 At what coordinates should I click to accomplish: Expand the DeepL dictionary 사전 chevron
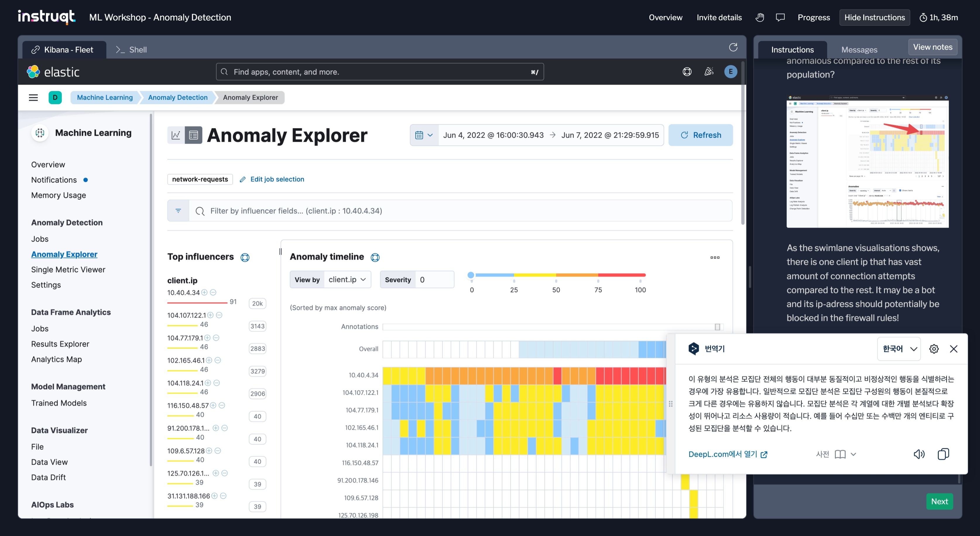coord(853,454)
